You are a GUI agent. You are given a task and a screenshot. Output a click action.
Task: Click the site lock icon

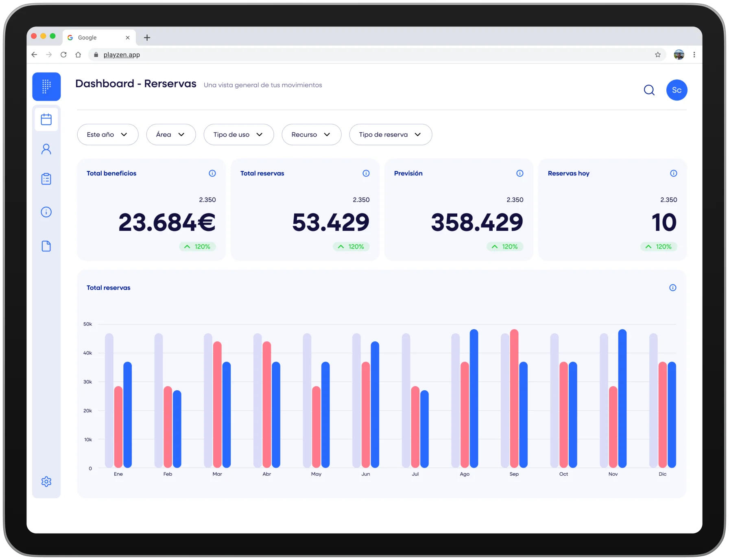tap(96, 55)
